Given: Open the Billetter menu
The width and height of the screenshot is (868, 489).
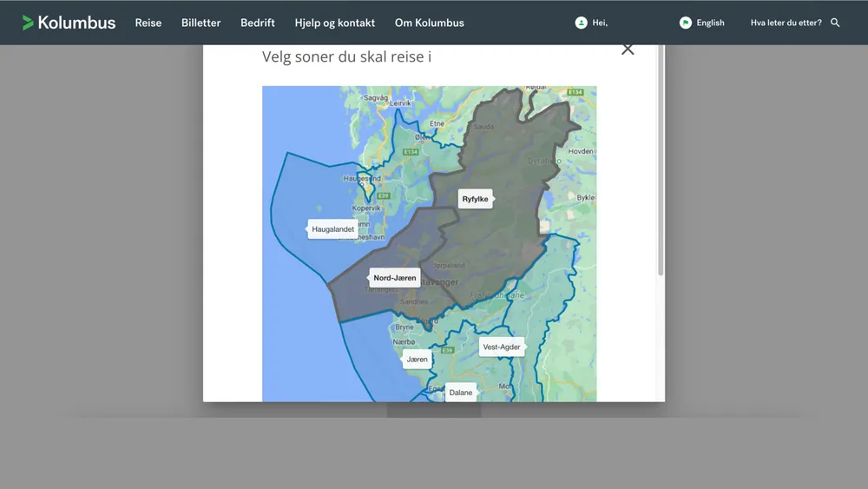Looking at the screenshot, I should (x=201, y=23).
